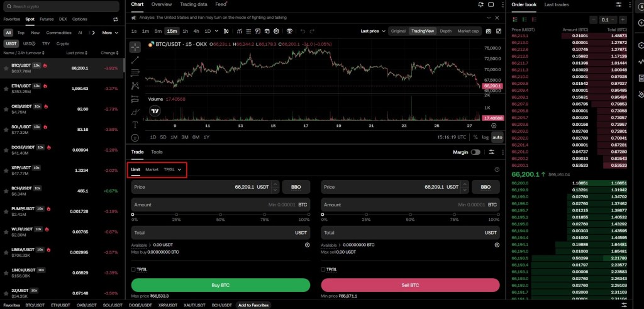Toggle log scale on chart
644x309 pixels.
click(486, 138)
